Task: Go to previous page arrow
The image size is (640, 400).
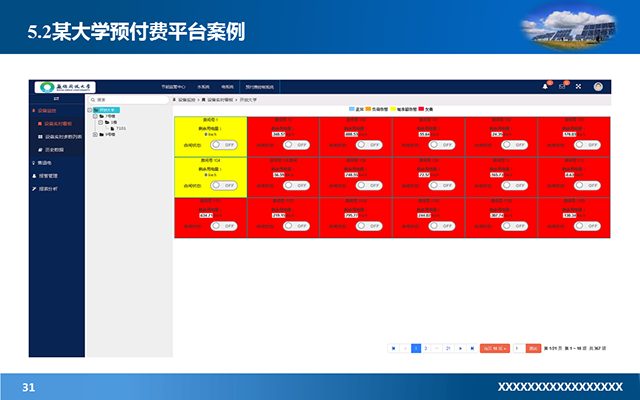Action: 405,348
